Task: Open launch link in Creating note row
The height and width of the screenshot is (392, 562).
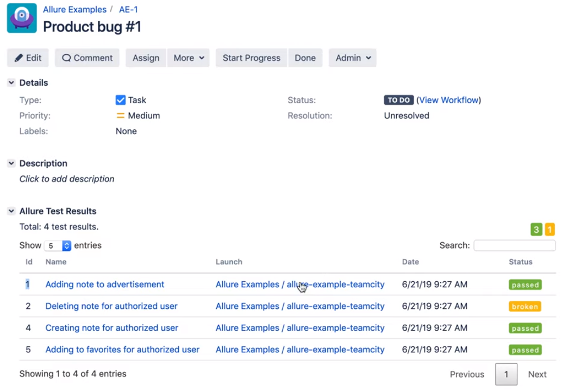Action: click(300, 328)
